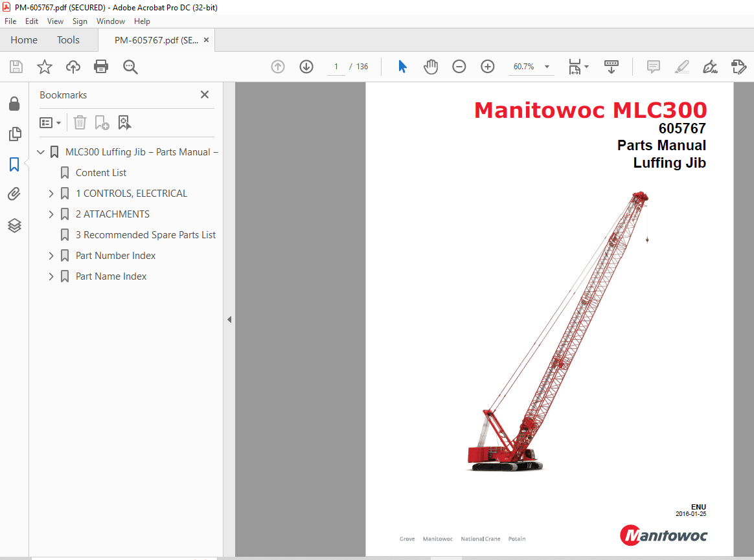Open the Window menu
Image resolution: width=754 pixels, height=560 pixels.
pos(111,21)
